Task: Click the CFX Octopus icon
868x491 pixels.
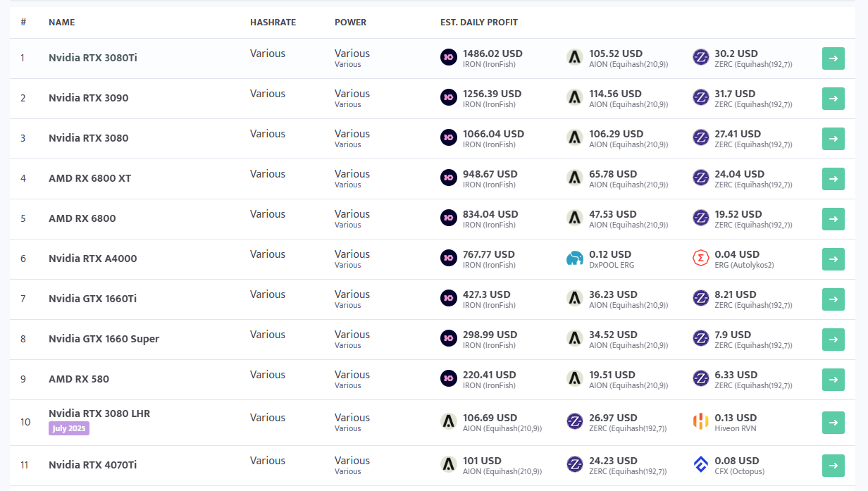Action: 701,465
